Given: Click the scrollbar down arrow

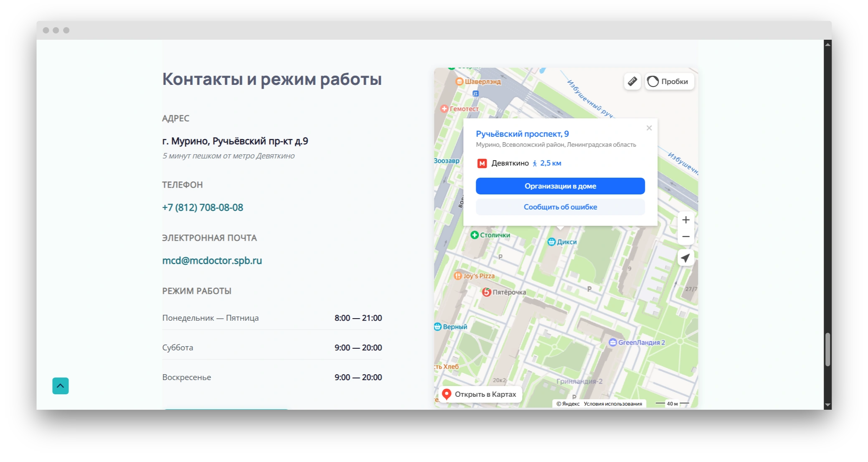Looking at the screenshot, I should point(827,405).
